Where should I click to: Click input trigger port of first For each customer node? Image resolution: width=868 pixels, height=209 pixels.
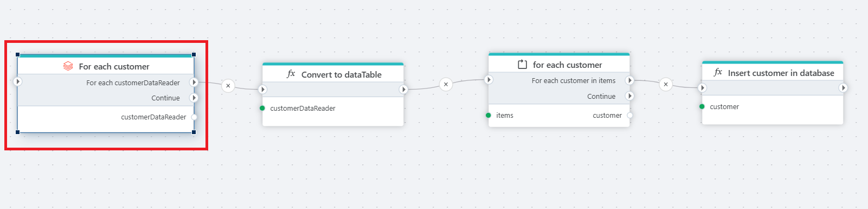[17, 81]
